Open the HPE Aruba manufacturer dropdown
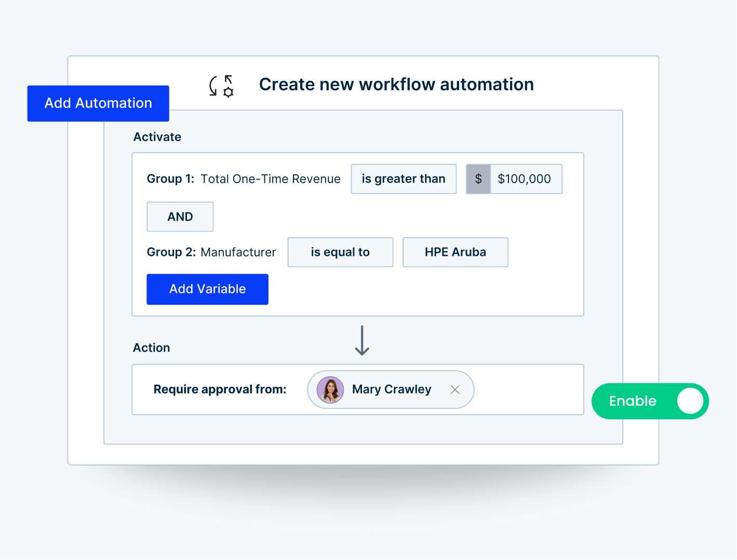Image resolution: width=737 pixels, height=560 pixels. coord(455,252)
